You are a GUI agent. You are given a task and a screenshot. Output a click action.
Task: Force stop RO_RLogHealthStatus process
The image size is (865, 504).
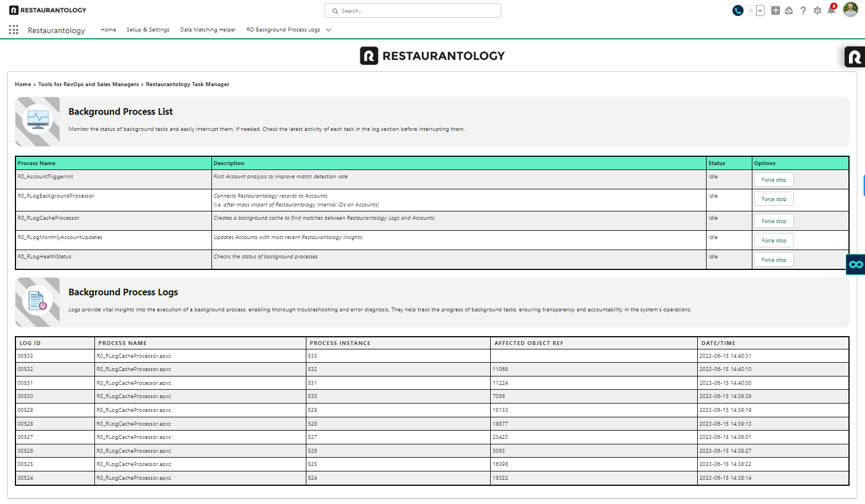(x=774, y=260)
